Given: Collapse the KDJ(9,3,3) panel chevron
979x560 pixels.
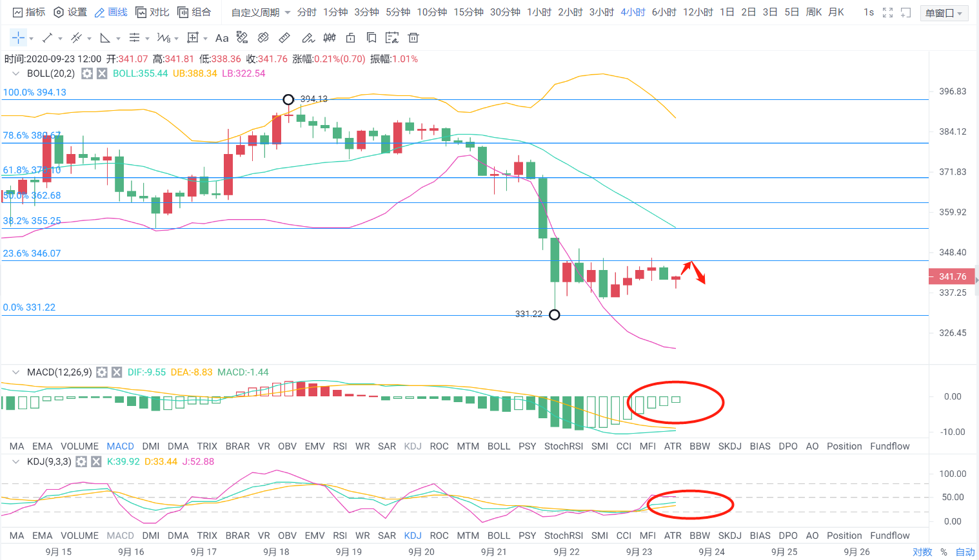Looking at the screenshot, I should click(x=16, y=461).
